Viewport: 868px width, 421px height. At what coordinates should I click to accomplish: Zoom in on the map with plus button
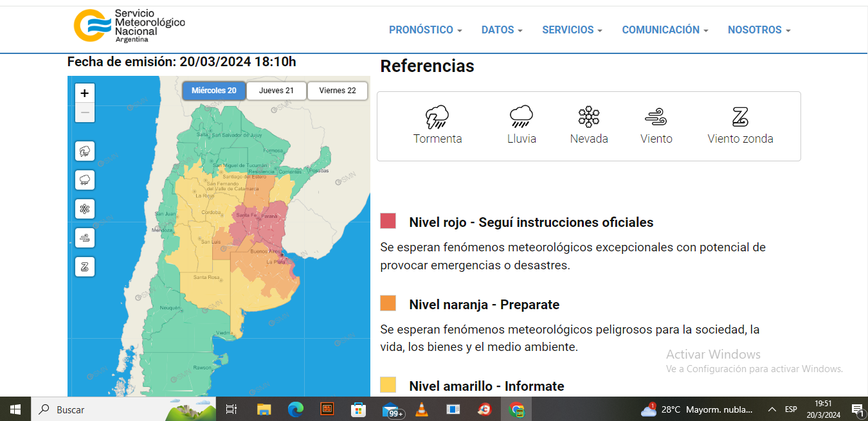[85, 93]
